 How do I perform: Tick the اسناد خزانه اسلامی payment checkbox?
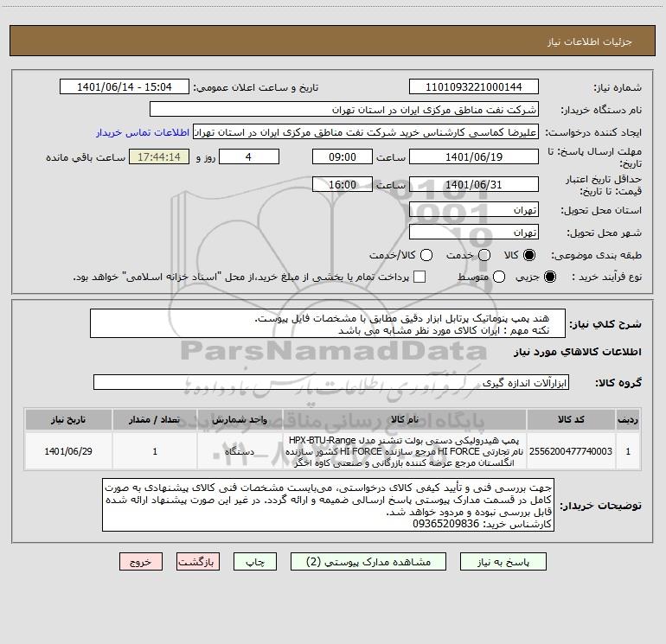tap(419, 277)
